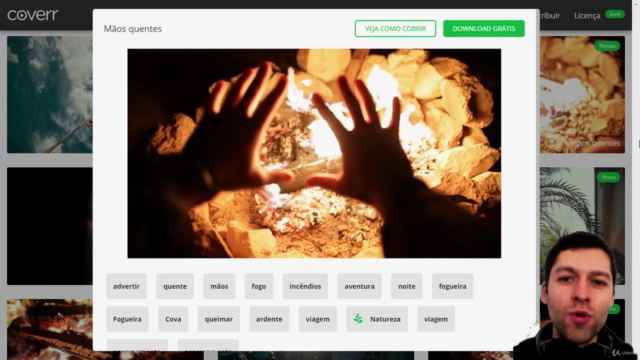The width and height of the screenshot is (640, 360).
Task: Open the sky clouds video thumbnail behind modal
Action: pyautogui.click(x=50, y=95)
